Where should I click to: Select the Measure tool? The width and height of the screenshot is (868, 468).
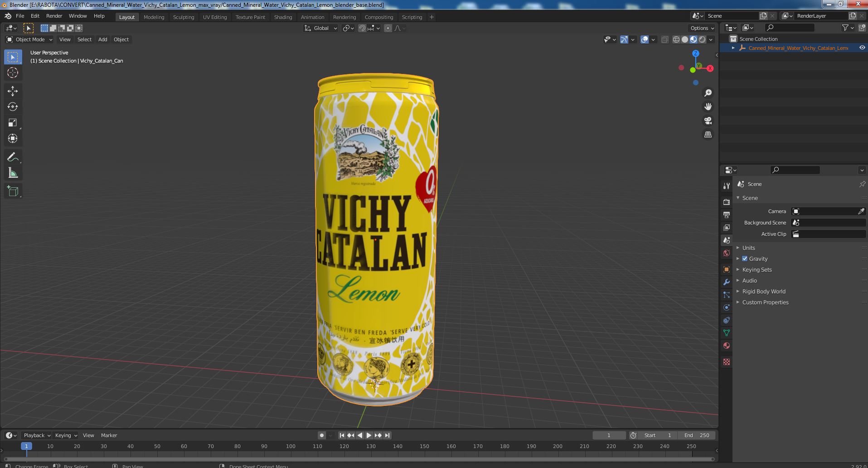[x=13, y=173]
